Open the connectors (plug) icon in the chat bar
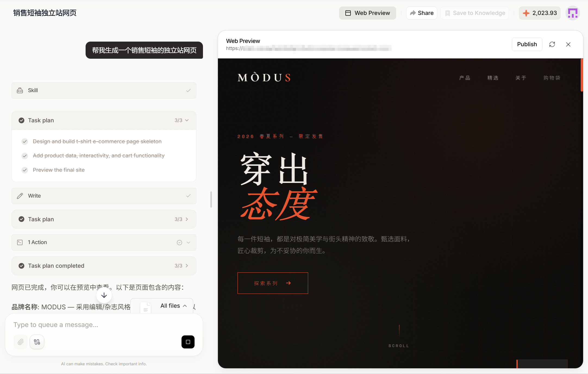The height and width of the screenshot is (374, 588). pyautogui.click(x=37, y=342)
